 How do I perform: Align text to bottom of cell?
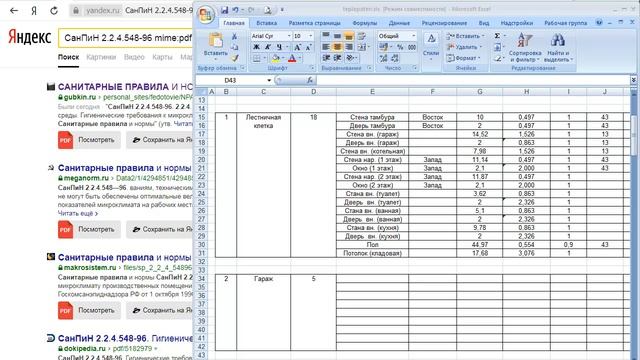click(x=349, y=36)
